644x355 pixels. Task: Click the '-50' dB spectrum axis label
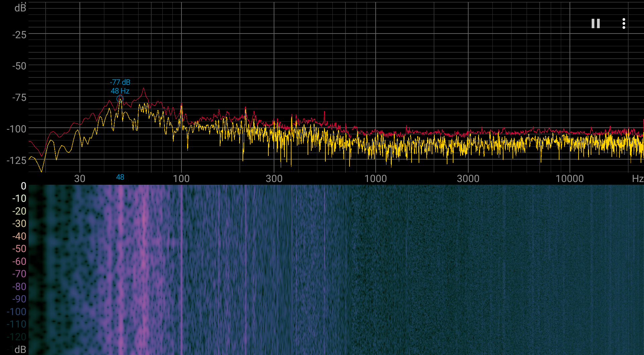19,66
